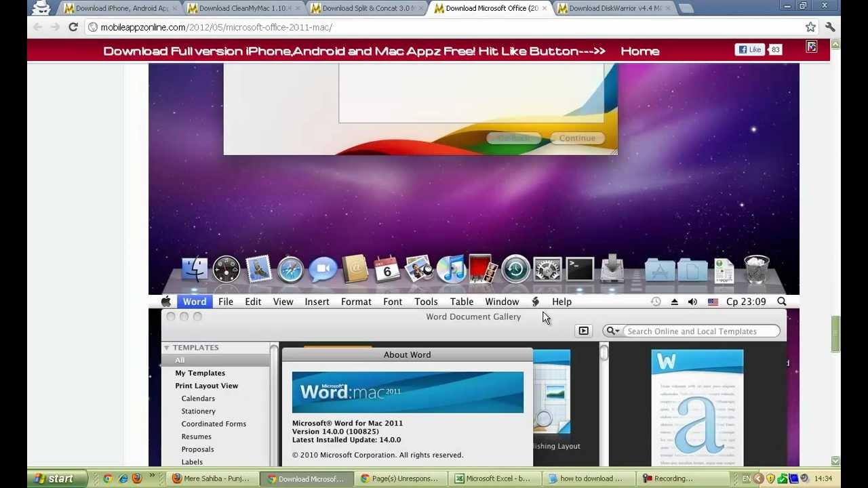Switch to Download iPhone, Android tab
The image size is (868, 488).
pyautogui.click(x=119, y=8)
